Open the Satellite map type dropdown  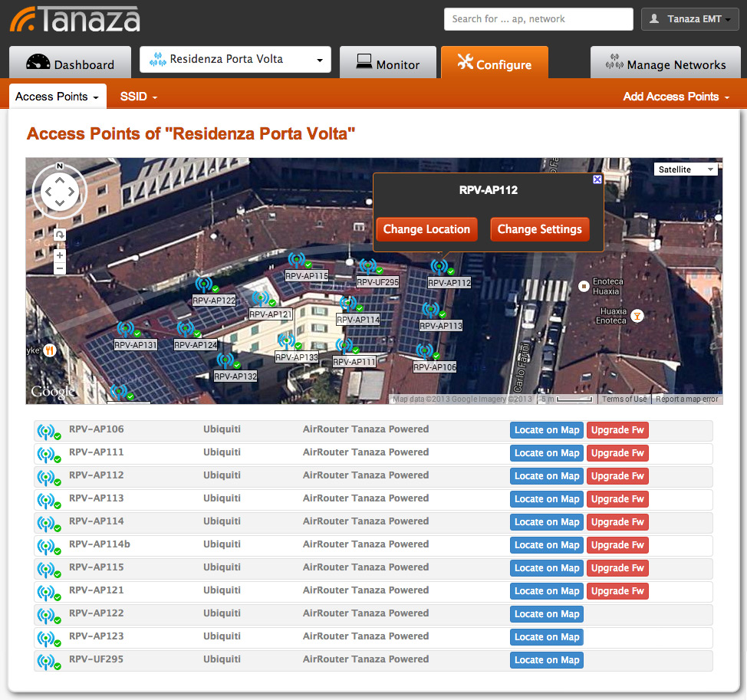(686, 169)
